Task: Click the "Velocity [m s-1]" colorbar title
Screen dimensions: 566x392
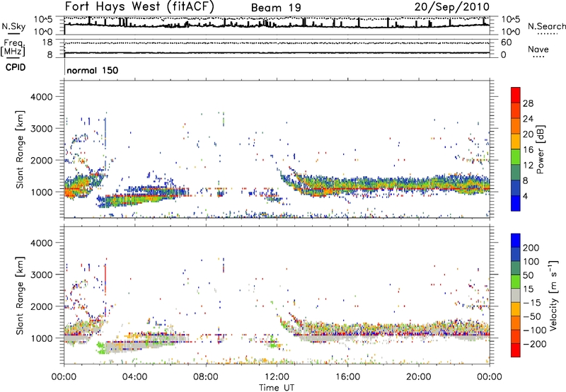Action: point(553,295)
